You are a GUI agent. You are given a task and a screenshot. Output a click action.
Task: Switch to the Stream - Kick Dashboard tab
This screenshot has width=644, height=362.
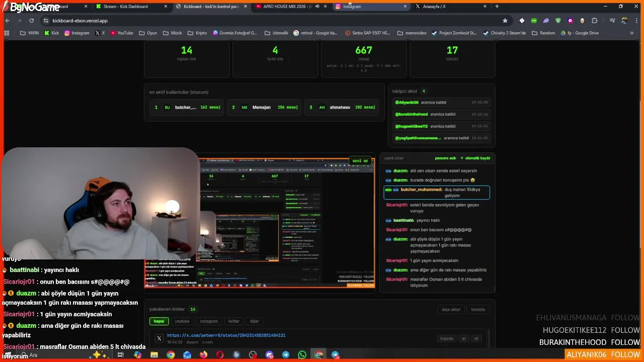131,7
